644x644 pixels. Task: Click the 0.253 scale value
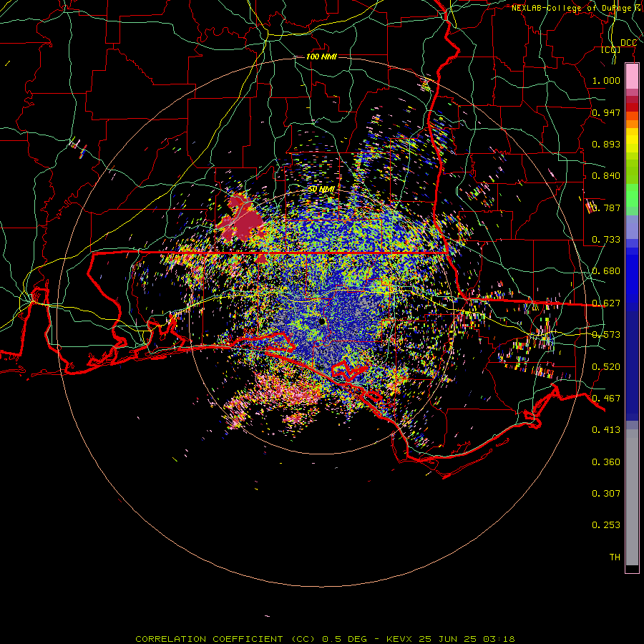point(606,525)
